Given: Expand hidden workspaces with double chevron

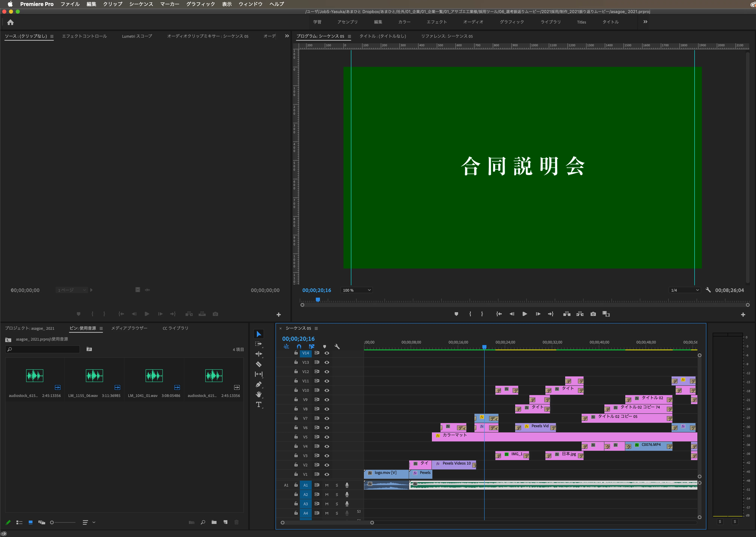Looking at the screenshot, I should pyautogui.click(x=645, y=22).
